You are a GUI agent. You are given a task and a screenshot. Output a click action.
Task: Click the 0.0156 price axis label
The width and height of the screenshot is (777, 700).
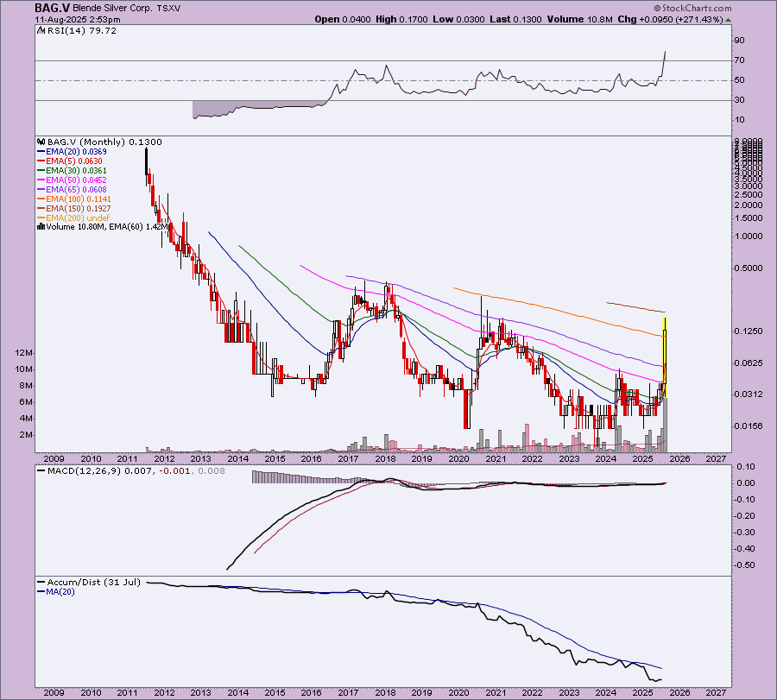point(749,426)
